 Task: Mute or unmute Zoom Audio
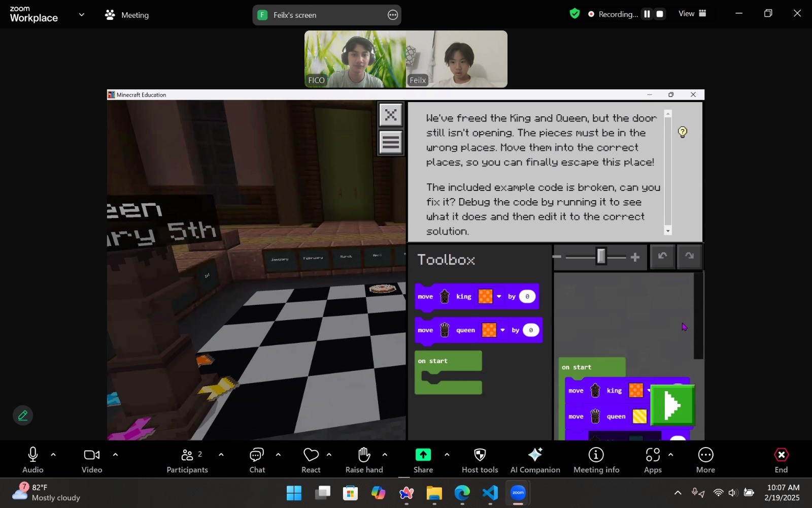pos(33,460)
